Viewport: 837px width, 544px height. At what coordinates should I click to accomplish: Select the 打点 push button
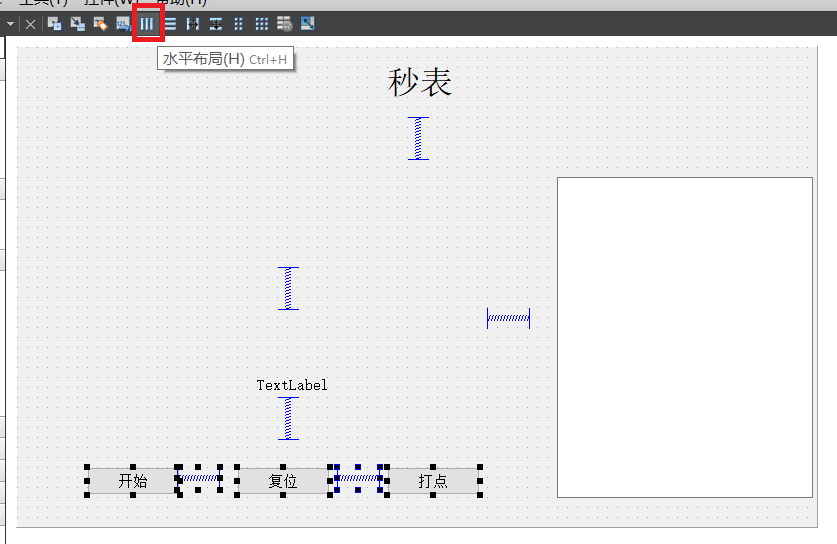pos(433,481)
